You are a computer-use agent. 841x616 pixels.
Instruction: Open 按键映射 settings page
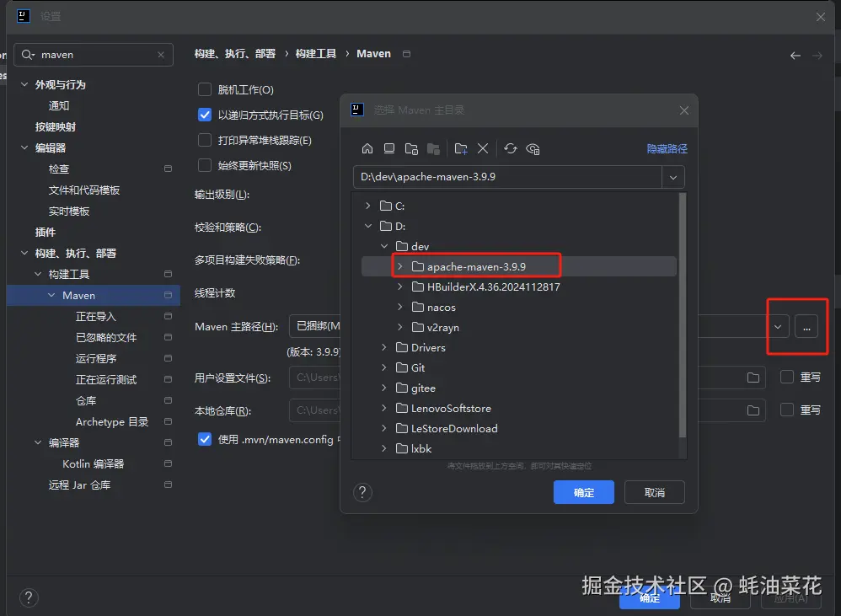click(x=56, y=127)
